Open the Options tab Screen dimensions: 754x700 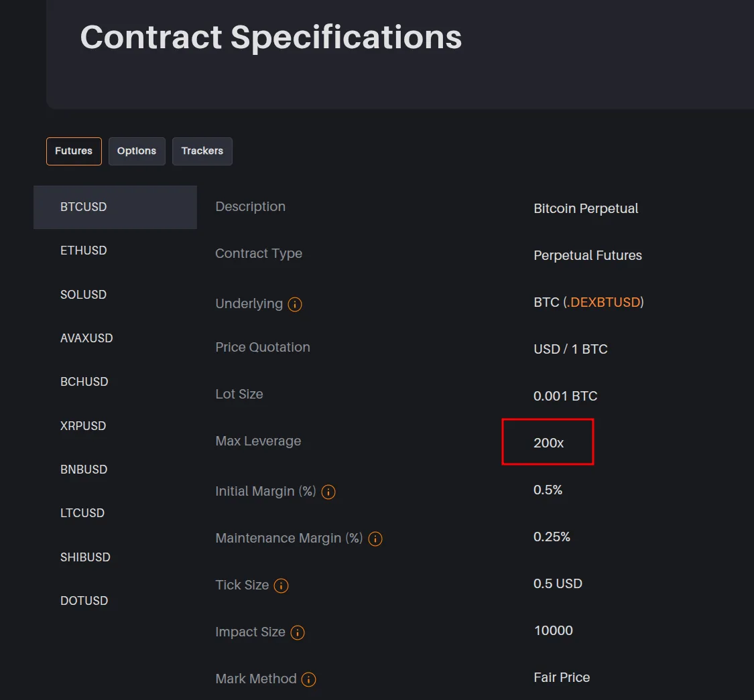tap(137, 151)
